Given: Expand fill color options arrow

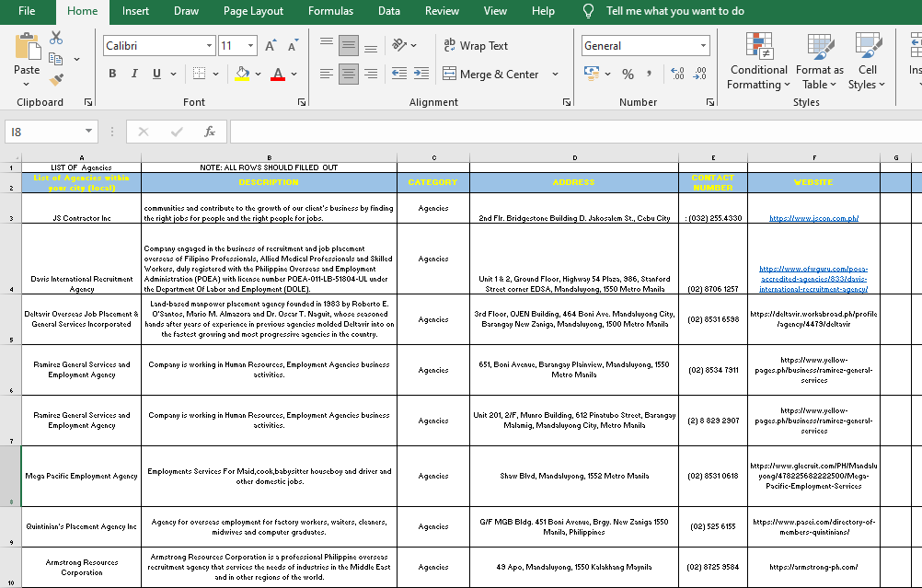Looking at the screenshot, I should click(259, 75).
